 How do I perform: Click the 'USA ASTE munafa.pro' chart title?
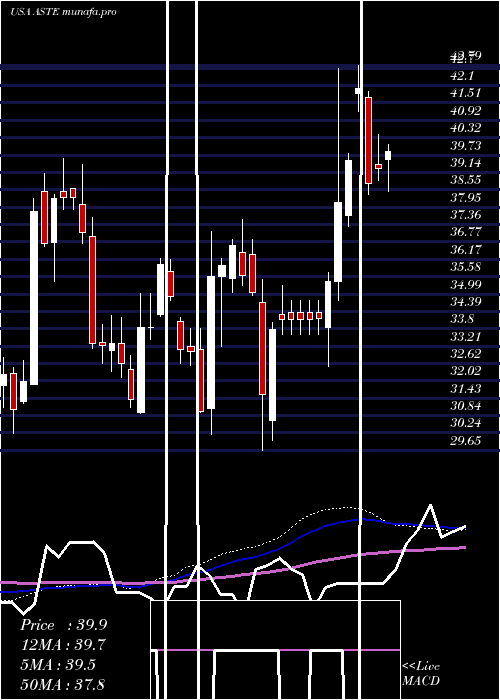[x=63, y=12]
